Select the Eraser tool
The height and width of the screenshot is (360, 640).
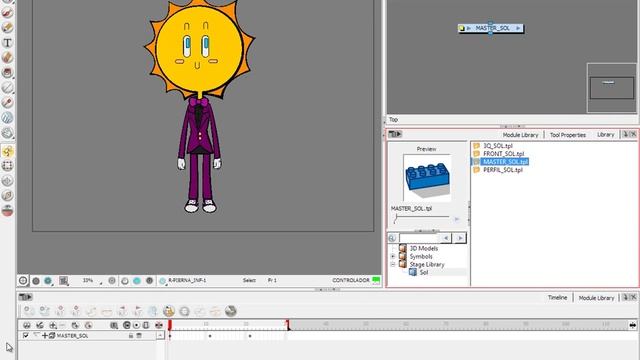pos(7,58)
